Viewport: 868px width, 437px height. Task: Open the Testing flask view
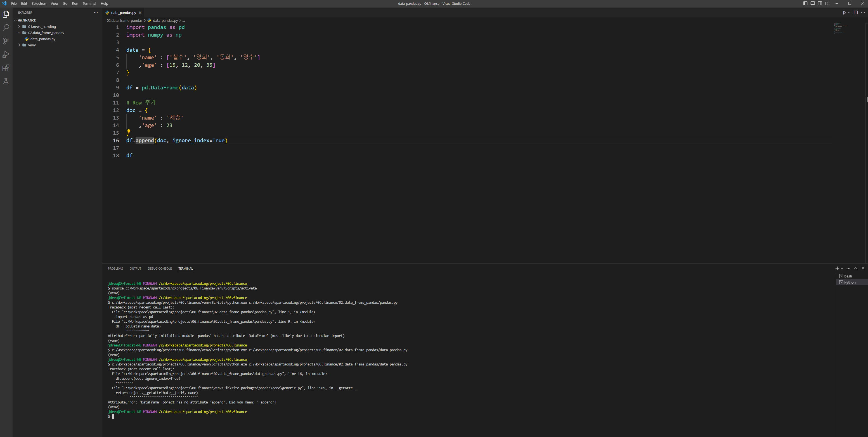pyautogui.click(x=6, y=82)
